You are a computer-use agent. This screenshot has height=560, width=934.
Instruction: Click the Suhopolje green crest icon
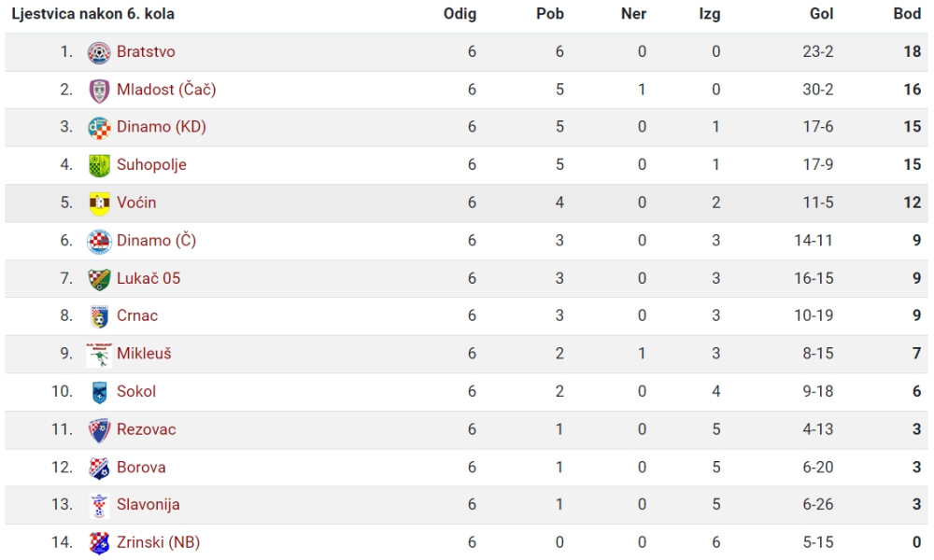pyautogui.click(x=99, y=165)
